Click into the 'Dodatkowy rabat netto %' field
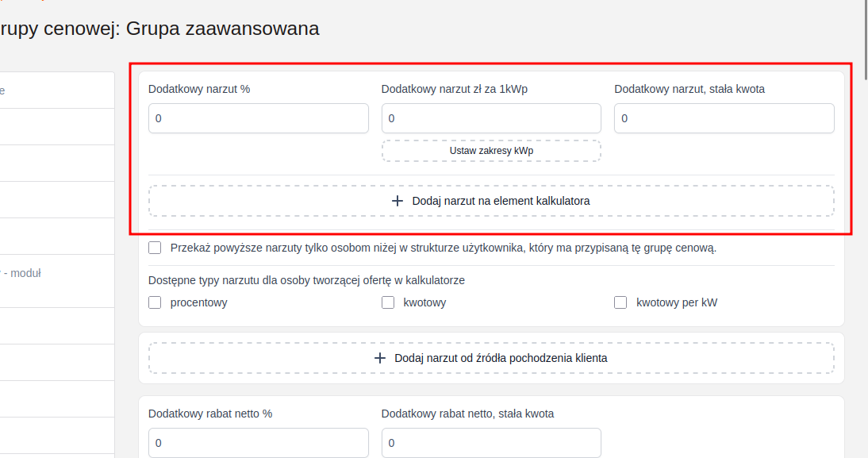This screenshot has height=458, width=868. coord(258,443)
